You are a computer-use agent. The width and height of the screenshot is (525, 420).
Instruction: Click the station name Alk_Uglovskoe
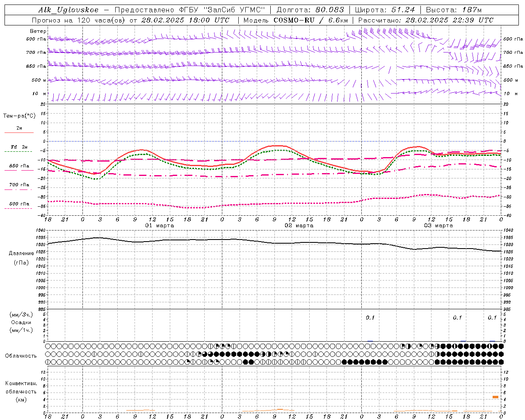pos(68,10)
